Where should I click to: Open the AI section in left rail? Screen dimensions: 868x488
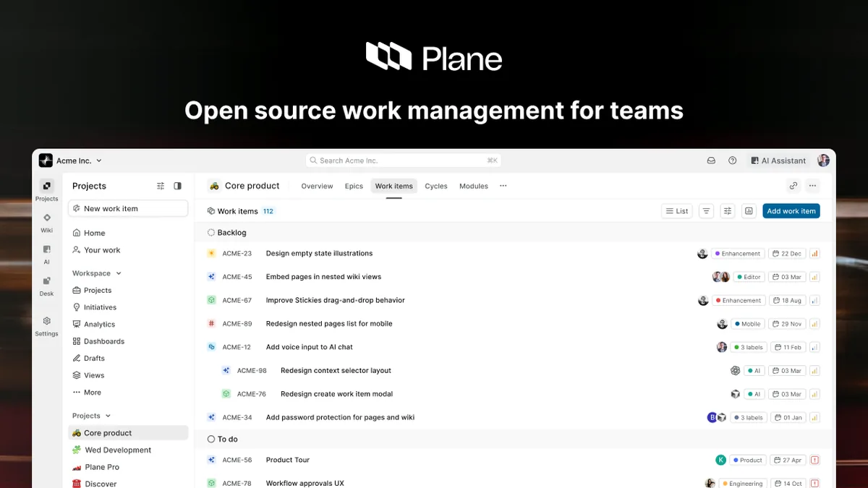pyautogui.click(x=46, y=249)
